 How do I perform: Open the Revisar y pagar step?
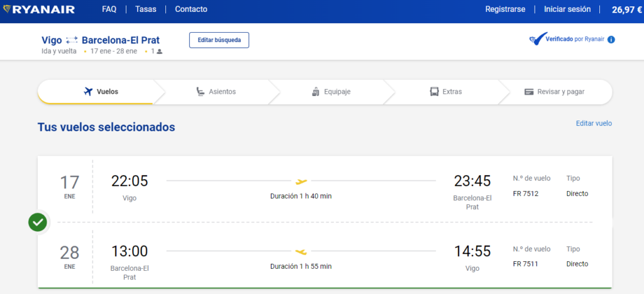(x=555, y=92)
